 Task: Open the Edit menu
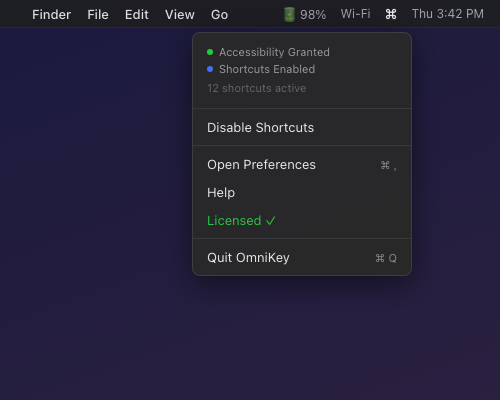(x=137, y=15)
